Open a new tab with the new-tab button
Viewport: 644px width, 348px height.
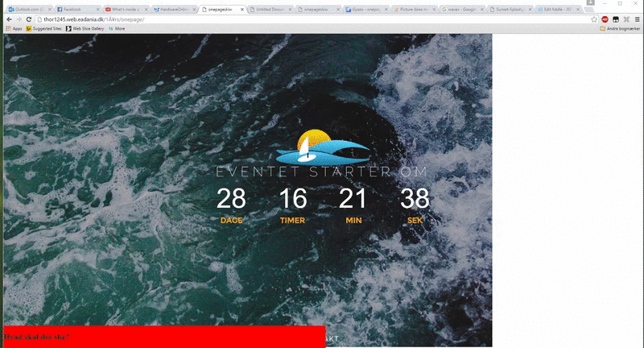[x=589, y=10]
